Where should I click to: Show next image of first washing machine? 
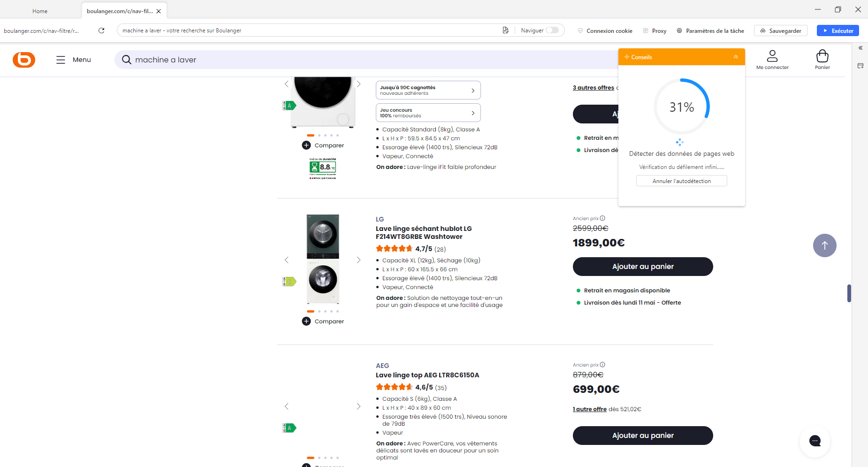click(358, 84)
